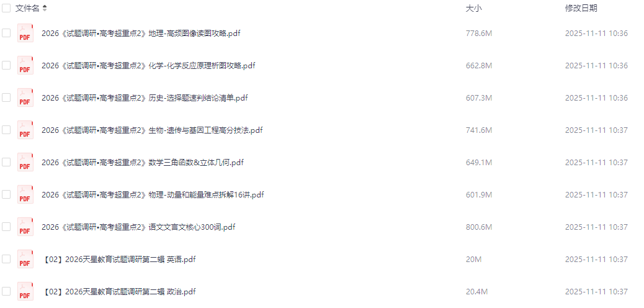Open 历史-选择题速判结论清单.pdf file name link

(x=145, y=98)
